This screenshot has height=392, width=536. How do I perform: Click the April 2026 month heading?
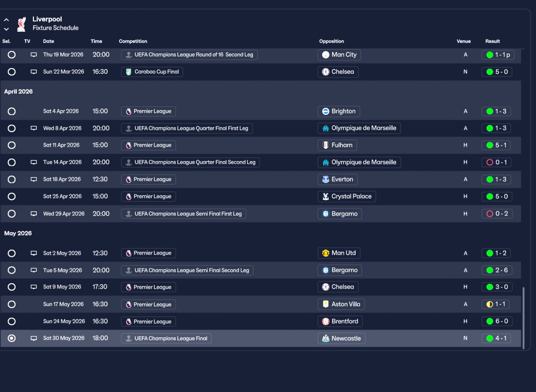pyautogui.click(x=18, y=92)
